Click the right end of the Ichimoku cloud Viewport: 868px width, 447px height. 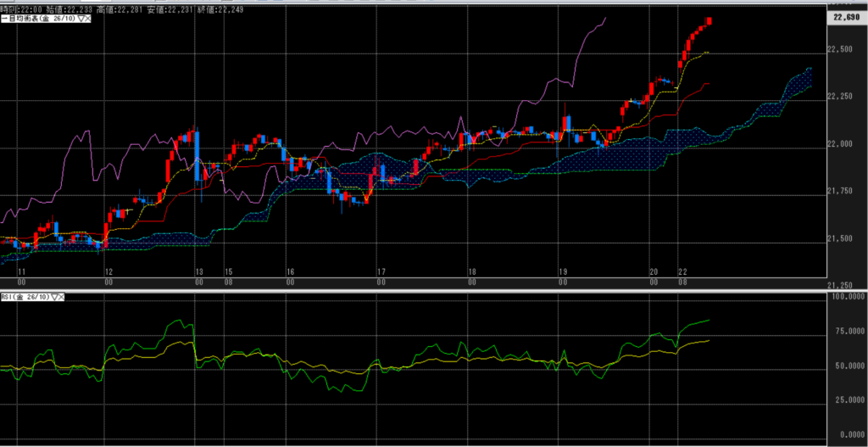809,77
